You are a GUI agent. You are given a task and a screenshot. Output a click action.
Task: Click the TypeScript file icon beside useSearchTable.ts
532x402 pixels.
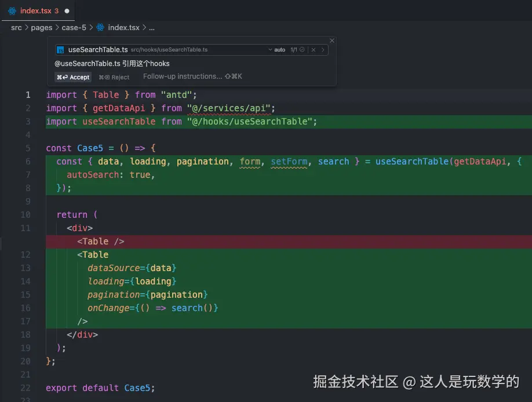[x=60, y=50]
